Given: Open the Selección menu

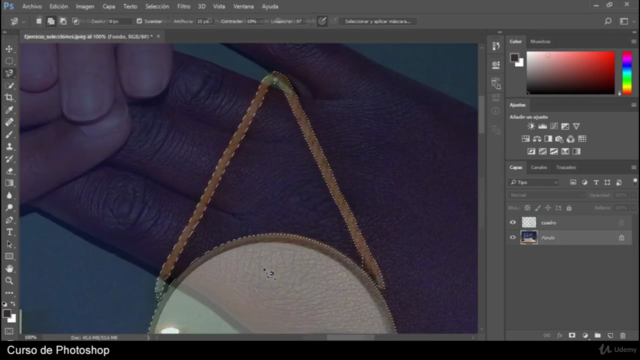Looking at the screenshot, I should coord(157,7).
